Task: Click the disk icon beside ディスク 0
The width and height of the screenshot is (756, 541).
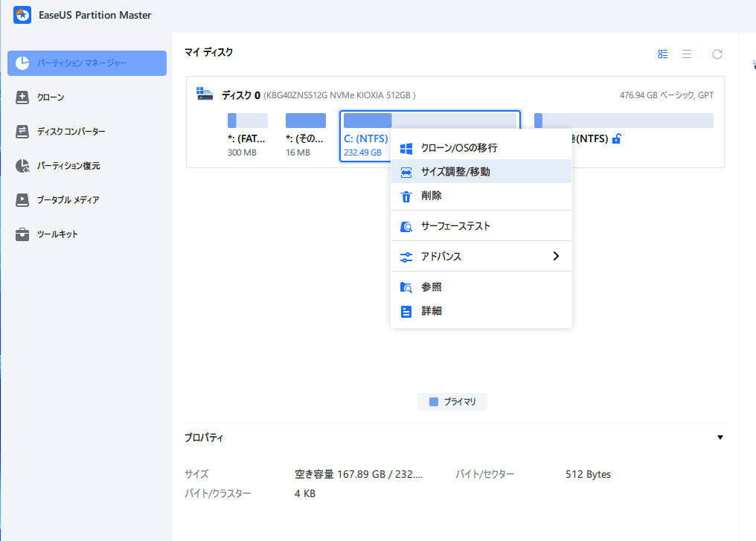Action: (204, 94)
